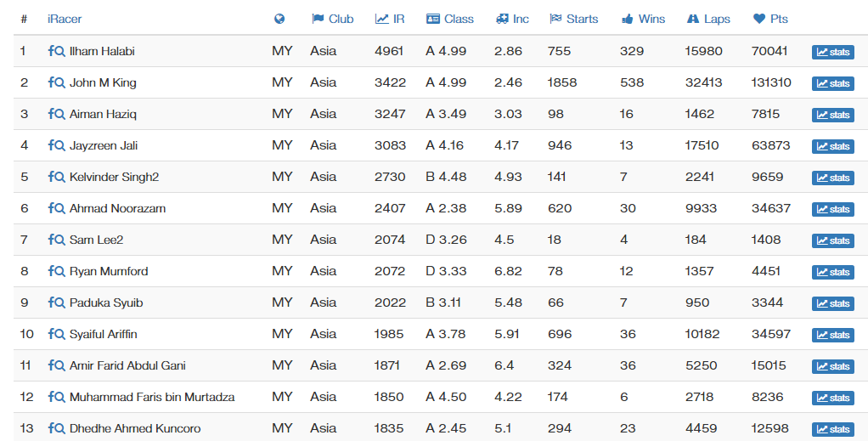Image resolution: width=868 pixels, height=441 pixels.
Task: Sort by the Class column header
Action: click(x=450, y=19)
